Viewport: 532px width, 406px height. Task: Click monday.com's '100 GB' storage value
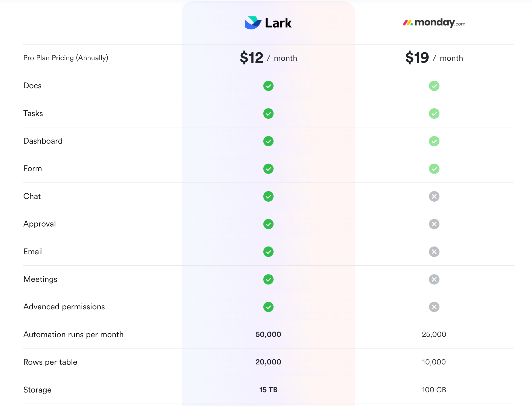click(434, 390)
